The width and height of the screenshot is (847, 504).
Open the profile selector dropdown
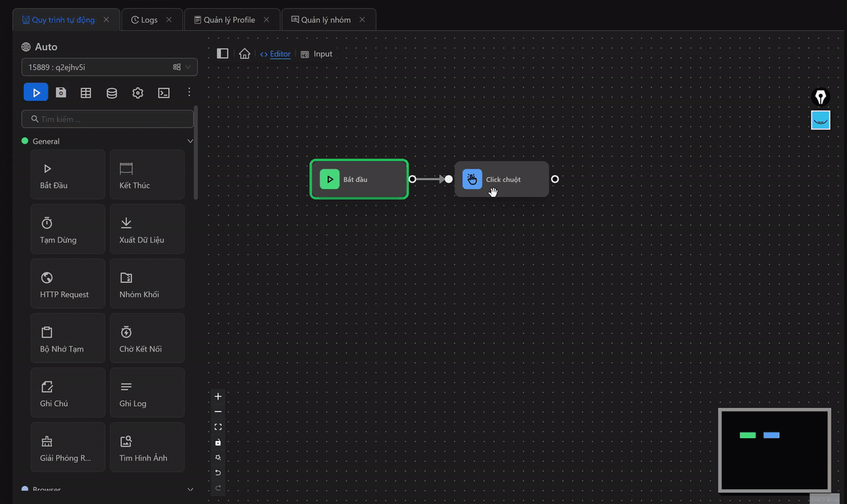[109, 67]
